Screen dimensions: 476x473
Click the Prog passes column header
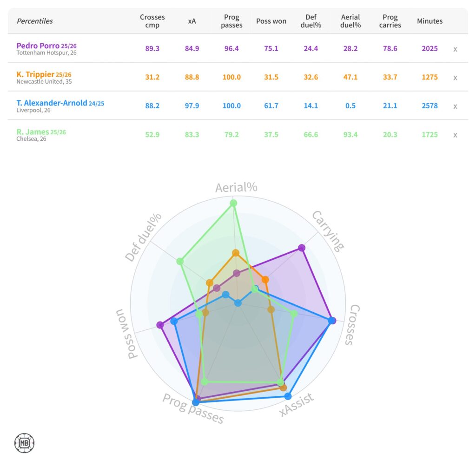click(x=231, y=21)
